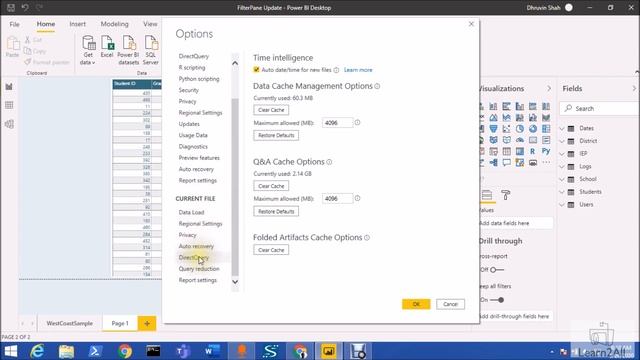The width and height of the screenshot is (640, 360).
Task: Switch to Data view icon in left sidebar
Action: [x=9, y=105]
